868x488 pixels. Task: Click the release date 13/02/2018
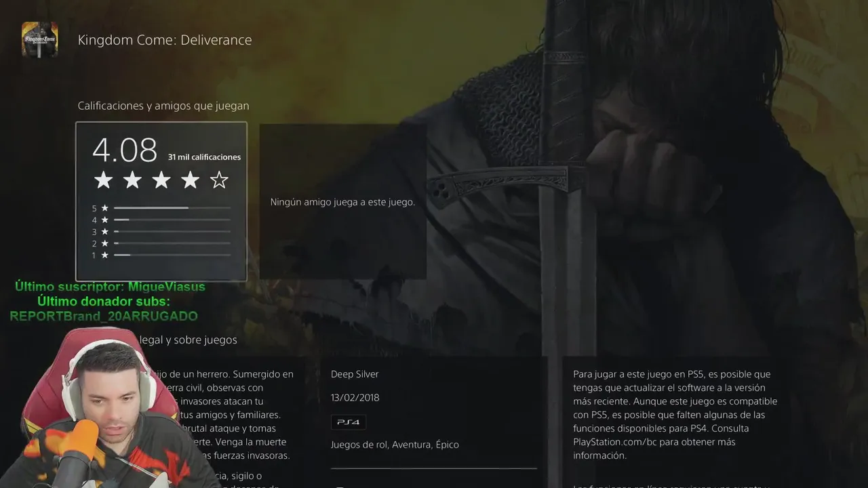click(355, 398)
